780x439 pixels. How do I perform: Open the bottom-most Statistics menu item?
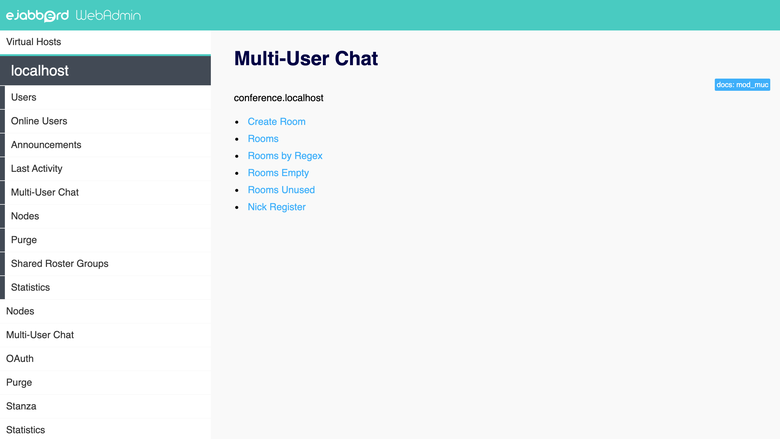pyautogui.click(x=105, y=430)
